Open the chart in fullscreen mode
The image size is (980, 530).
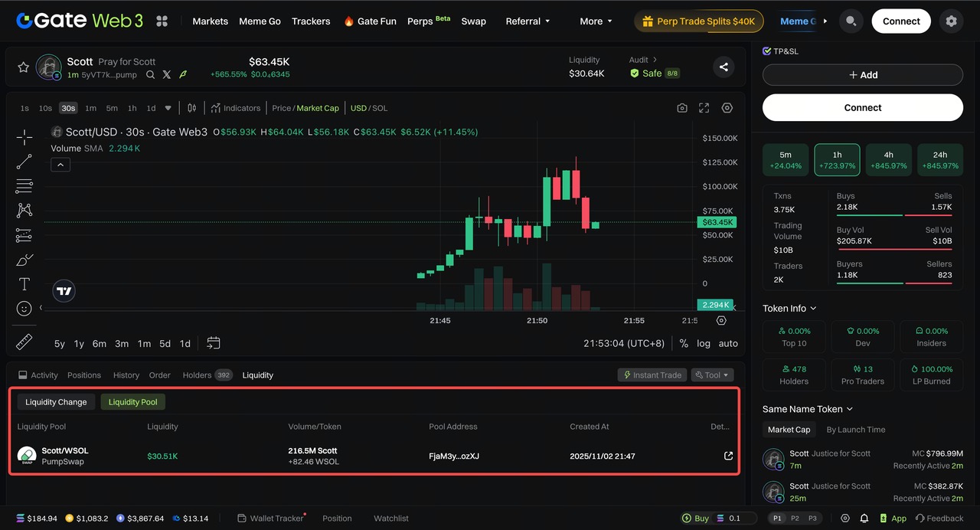(704, 108)
